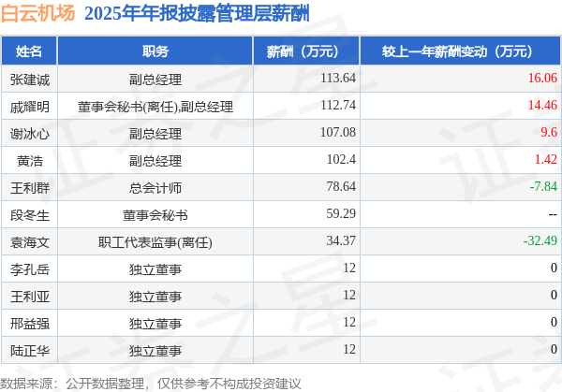Select the row for 陆正华
The height and width of the screenshot is (392, 562).
(281, 350)
